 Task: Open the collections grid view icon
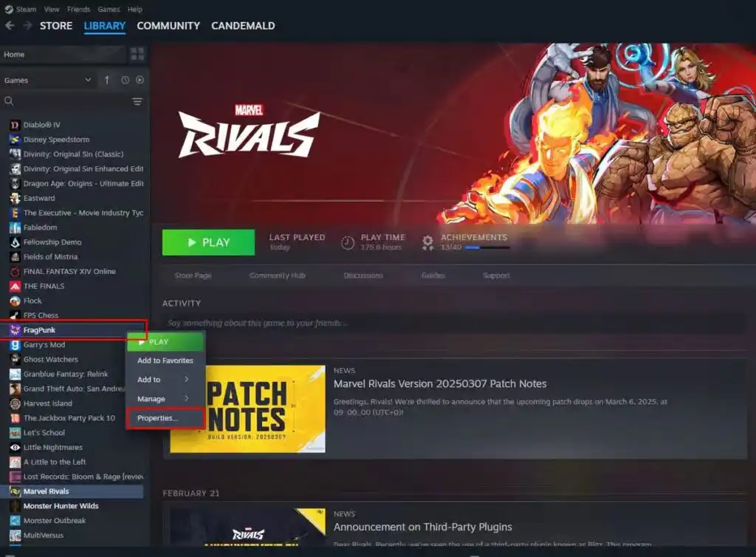(137, 54)
